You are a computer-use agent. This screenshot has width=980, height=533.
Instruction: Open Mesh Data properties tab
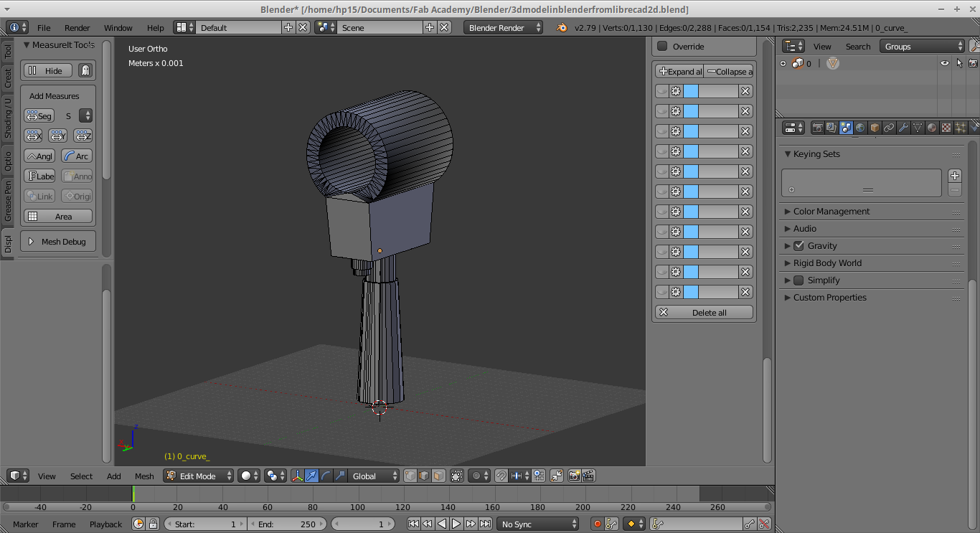click(x=918, y=128)
